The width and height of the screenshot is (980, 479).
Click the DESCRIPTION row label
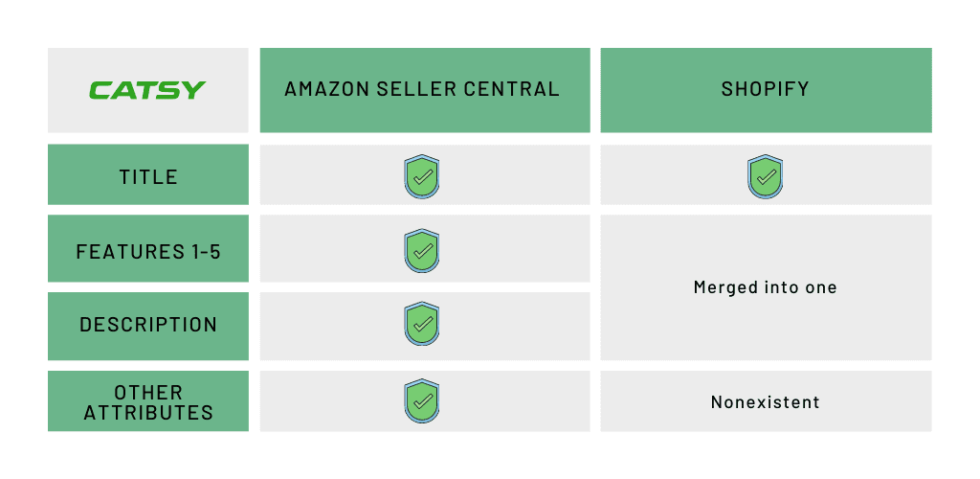(148, 326)
